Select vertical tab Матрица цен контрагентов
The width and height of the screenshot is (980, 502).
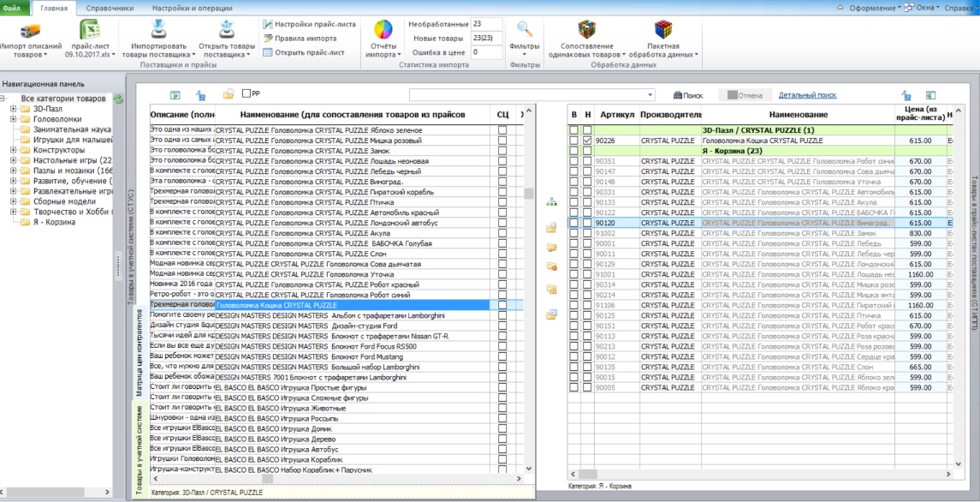click(140, 352)
